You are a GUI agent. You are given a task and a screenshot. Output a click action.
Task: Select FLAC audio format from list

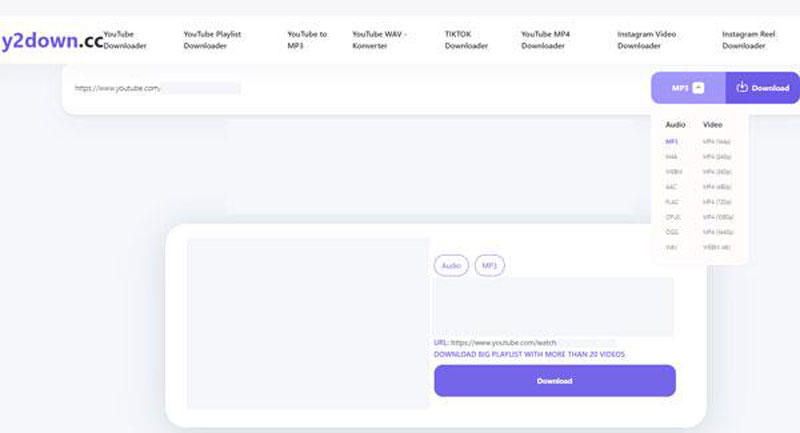(673, 201)
